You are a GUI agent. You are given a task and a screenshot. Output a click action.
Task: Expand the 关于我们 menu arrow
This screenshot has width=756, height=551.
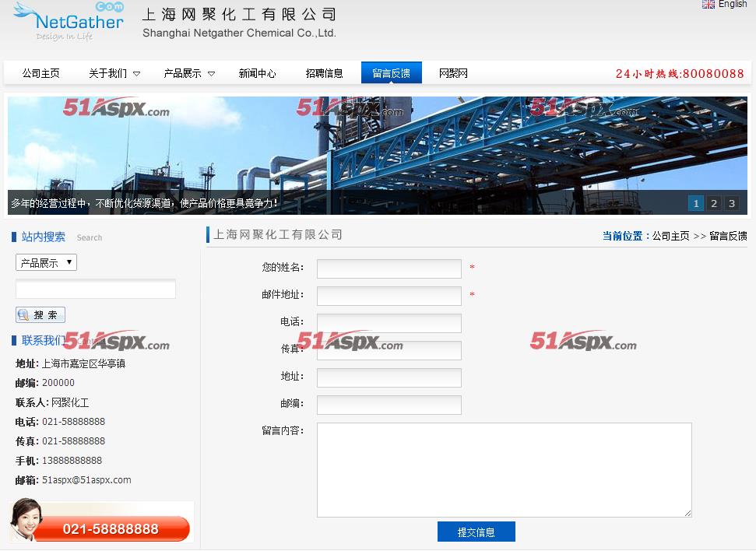click(x=137, y=74)
